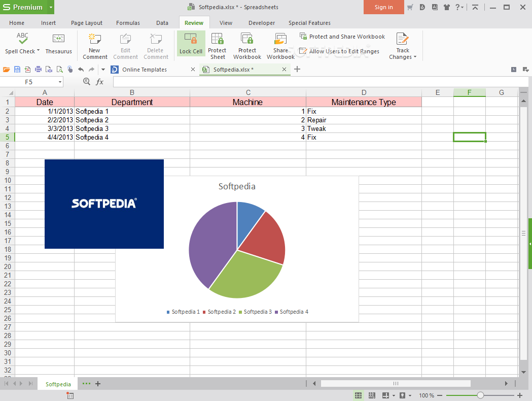The image size is (532, 401).
Task: Open the Premium application menu dropdown
Action: (51, 7)
